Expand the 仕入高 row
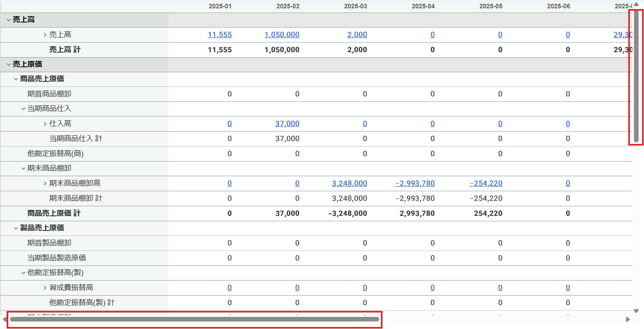The image size is (644, 329). (45, 124)
